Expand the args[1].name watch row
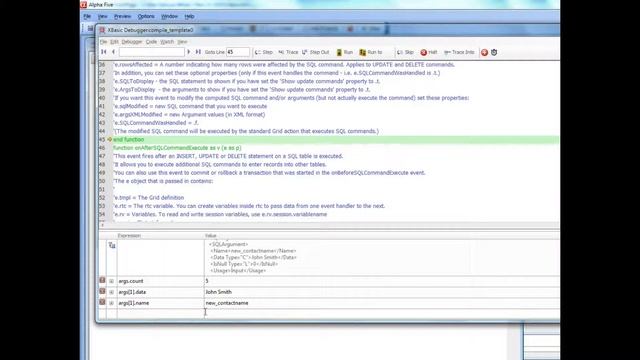Screen dimensions: 640x360 tap(111, 303)
